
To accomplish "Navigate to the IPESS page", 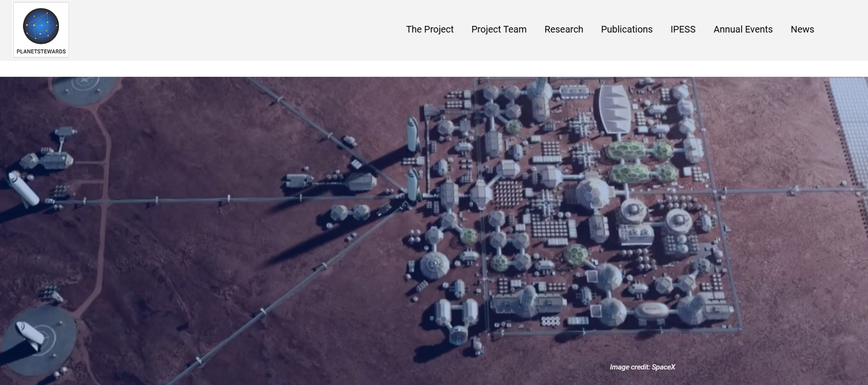I will tap(683, 29).
